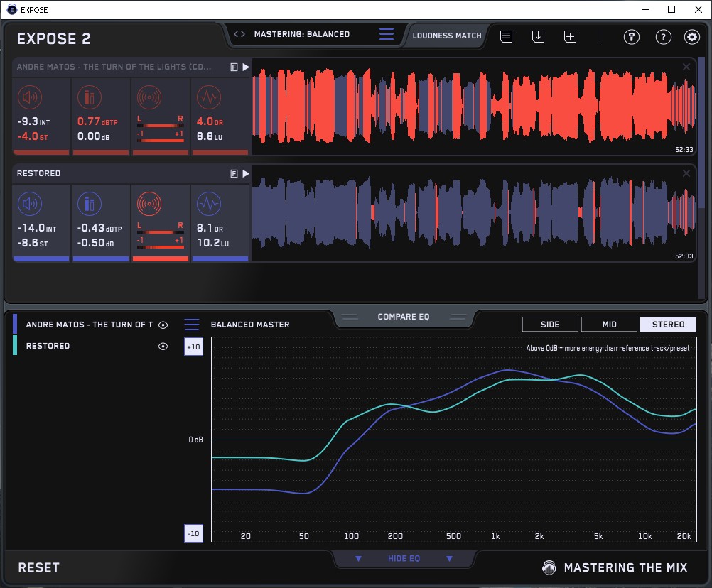Click the loudness speaker icon for Restored track

point(29,205)
